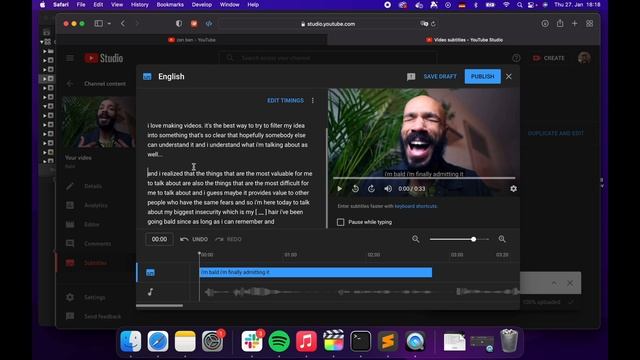Skip forward ten seconds in the video
The width and height of the screenshot is (640, 360).
[x=371, y=189]
